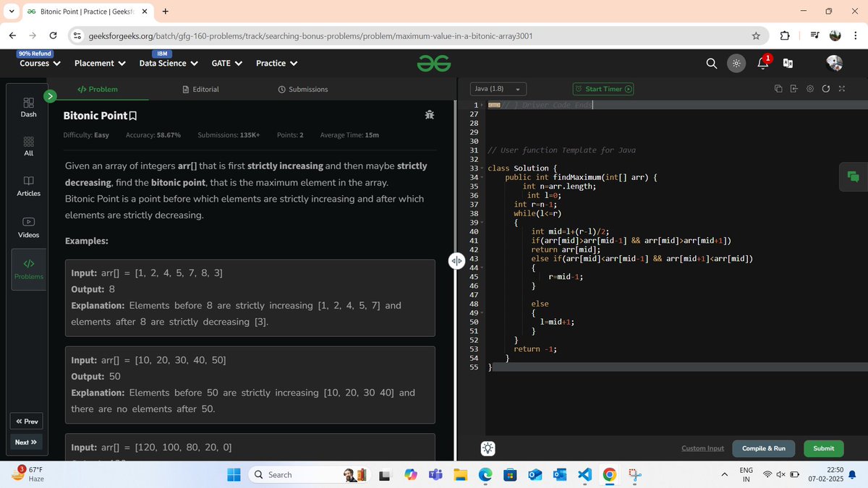Screen dimensions: 868x488
Task: Open the browser three-dot menu
Action: (855, 36)
